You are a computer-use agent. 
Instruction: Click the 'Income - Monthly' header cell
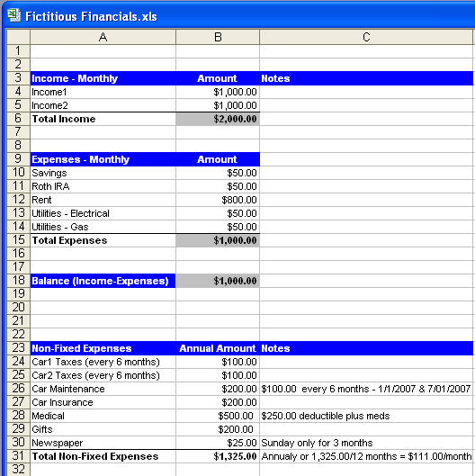coord(103,78)
